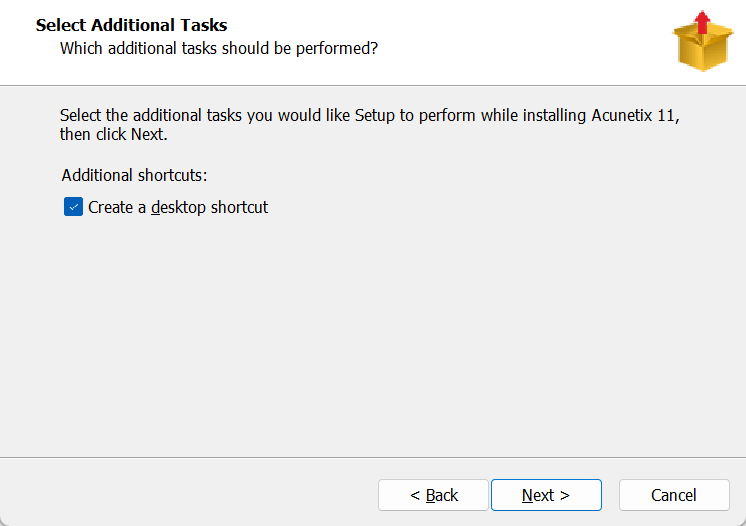Viewport: 746px width, 526px height.
Task: Click the 'Create a desktop shortcut' label
Action: [178, 208]
